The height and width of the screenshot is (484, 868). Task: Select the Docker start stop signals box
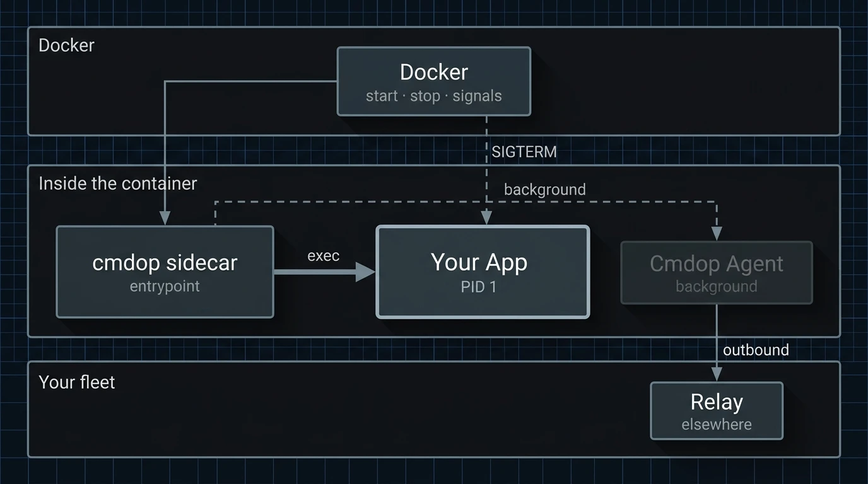tap(434, 81)
